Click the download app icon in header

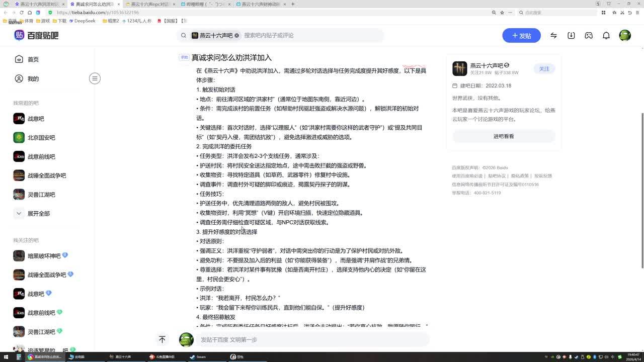571,36
